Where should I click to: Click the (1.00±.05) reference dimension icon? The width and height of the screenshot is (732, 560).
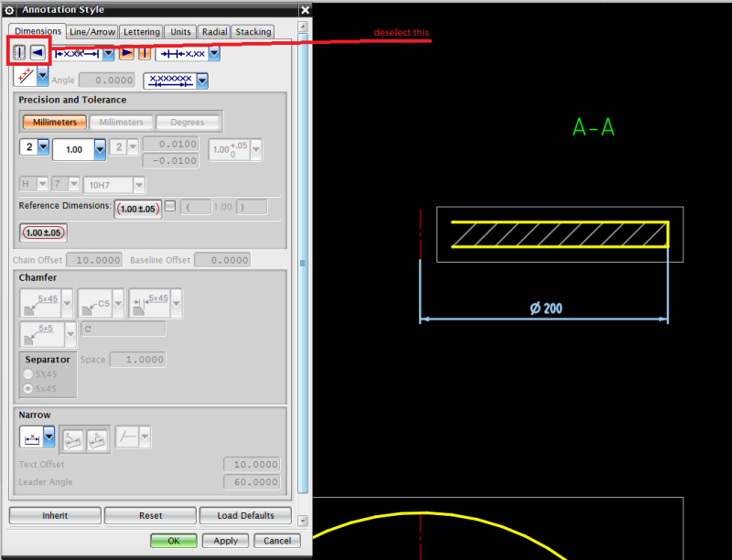(x=138, y=209)
